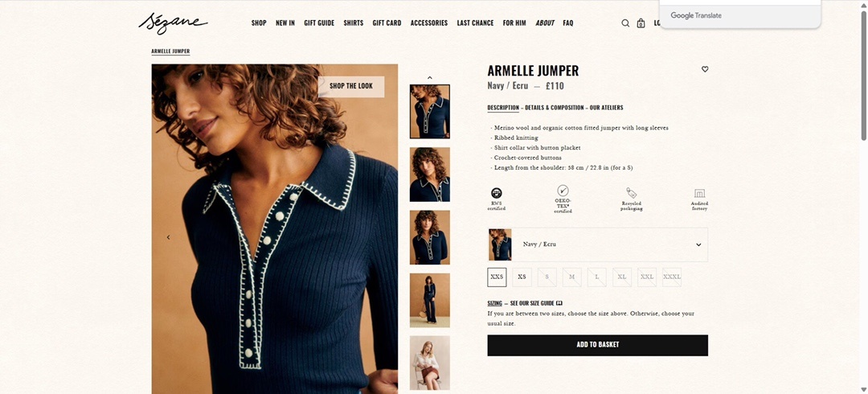Move thumbnail list up with chevron
Image resolution: width=868 pixels, height=394 pixels.
coord(429,77)
